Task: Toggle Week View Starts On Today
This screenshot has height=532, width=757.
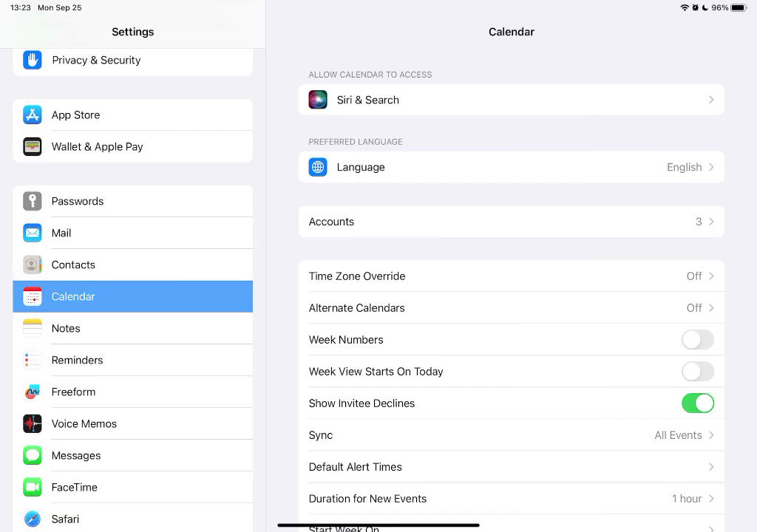Action: coord(698,372)
